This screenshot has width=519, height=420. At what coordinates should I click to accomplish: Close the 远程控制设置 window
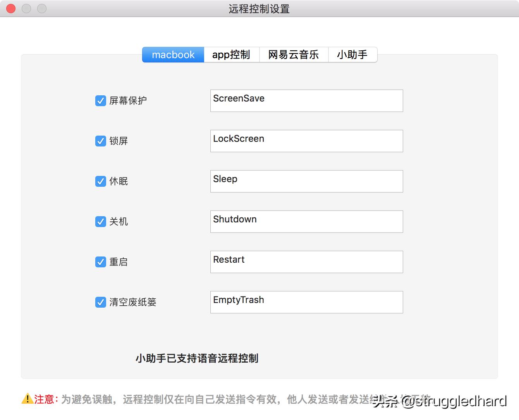10,8
